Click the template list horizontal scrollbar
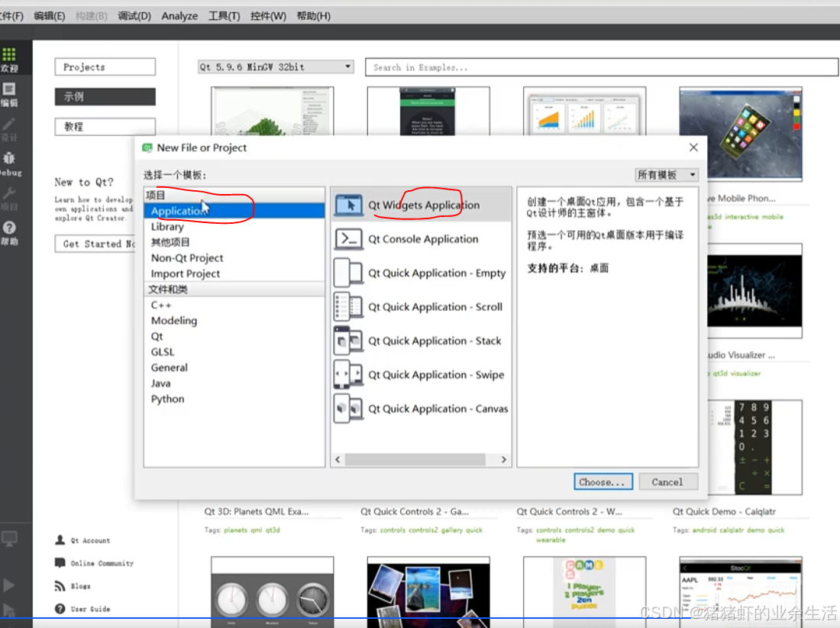Image resolution: width=840 pixels, height=628 pixels. click(415, 459)
